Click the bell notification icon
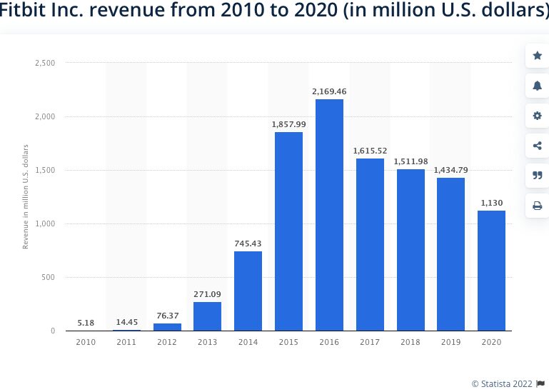 537,86
